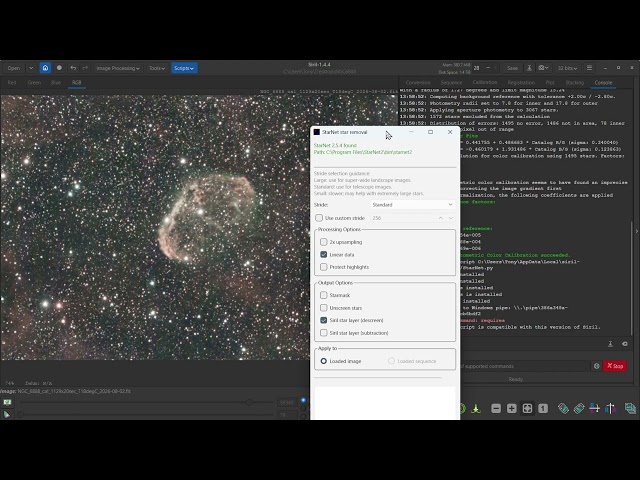This screenshot has height=480, width=640.
Task: Open the Image Processing menu
Action: pos(118,68)
